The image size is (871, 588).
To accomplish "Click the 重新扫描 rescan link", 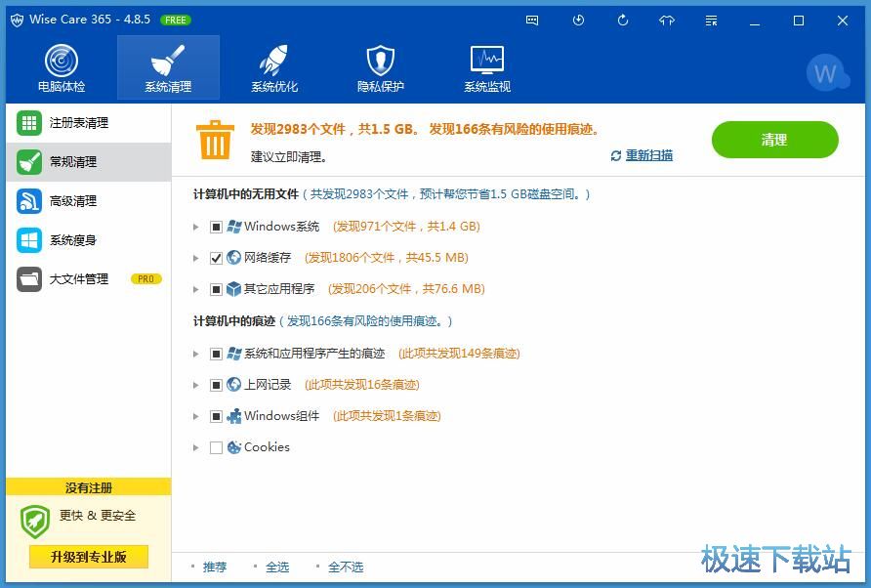I will [x=648, y=155].
